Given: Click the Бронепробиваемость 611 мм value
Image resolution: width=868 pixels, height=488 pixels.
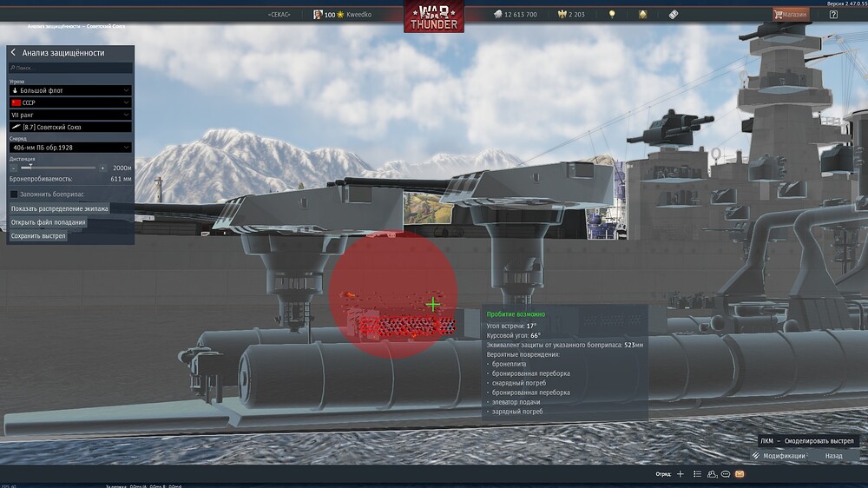Looking at the screenshot, I should pos(121,179).
